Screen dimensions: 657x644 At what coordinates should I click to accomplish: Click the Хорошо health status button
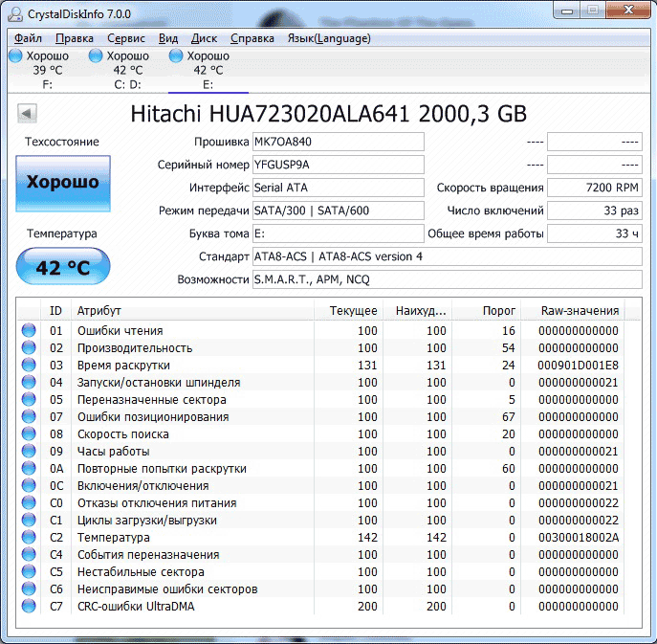[x=63, y=183]
